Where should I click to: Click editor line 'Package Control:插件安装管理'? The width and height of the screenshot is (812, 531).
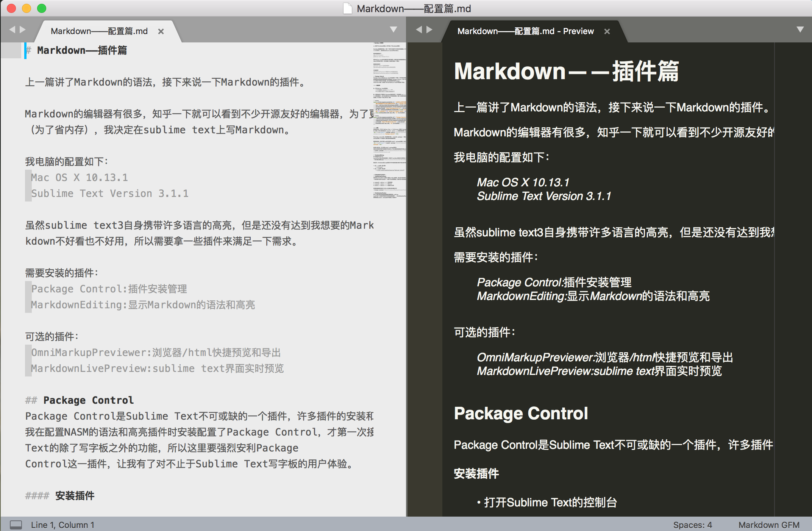[x=109, y=289]
